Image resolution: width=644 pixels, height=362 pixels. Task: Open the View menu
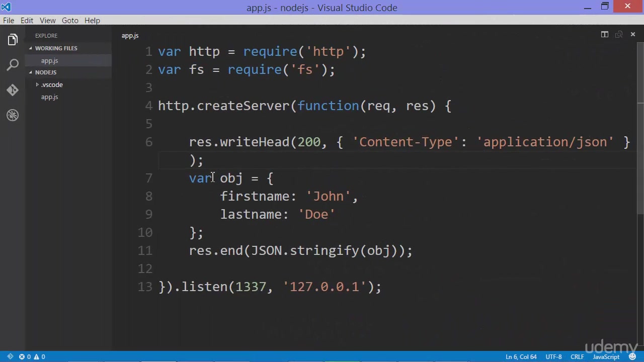pos(47,20)
